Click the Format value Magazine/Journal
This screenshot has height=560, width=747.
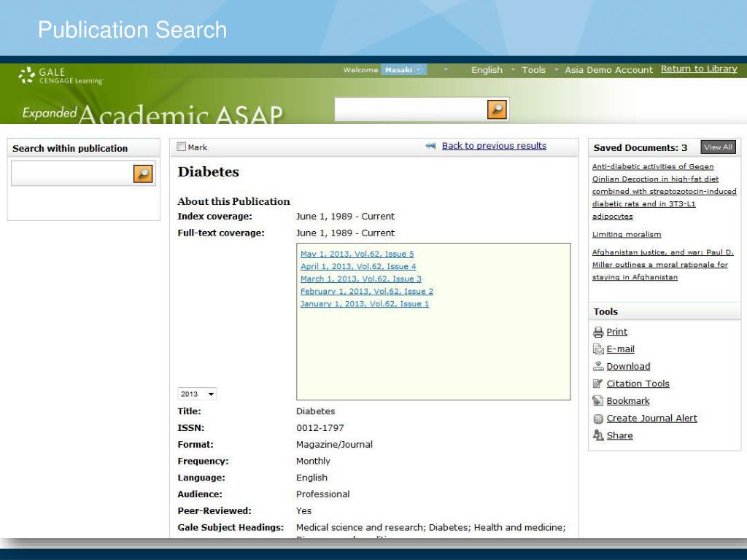point(334,444)
